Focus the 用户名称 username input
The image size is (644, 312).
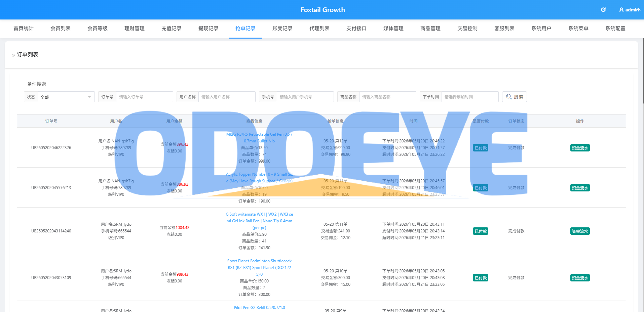click(227, 97)
